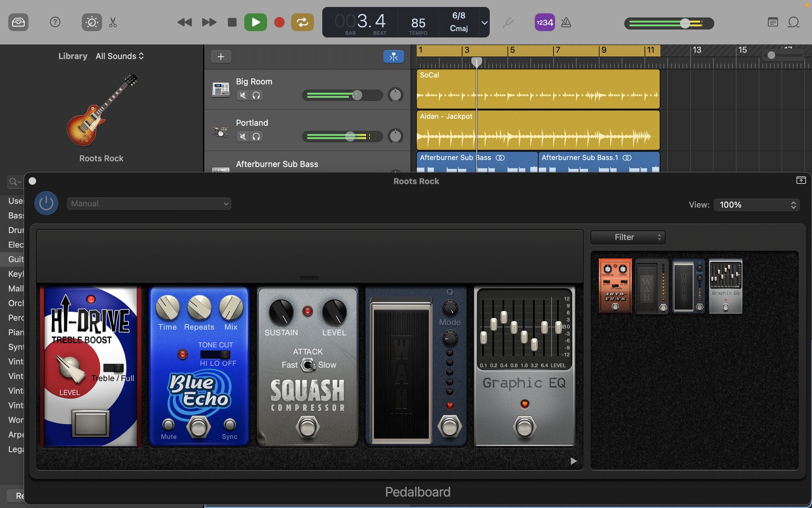Open the tuner with the tuning fork icon
The height and width of the screenshot is (508, 812).
pyautogui.click(x=508, y=22)
